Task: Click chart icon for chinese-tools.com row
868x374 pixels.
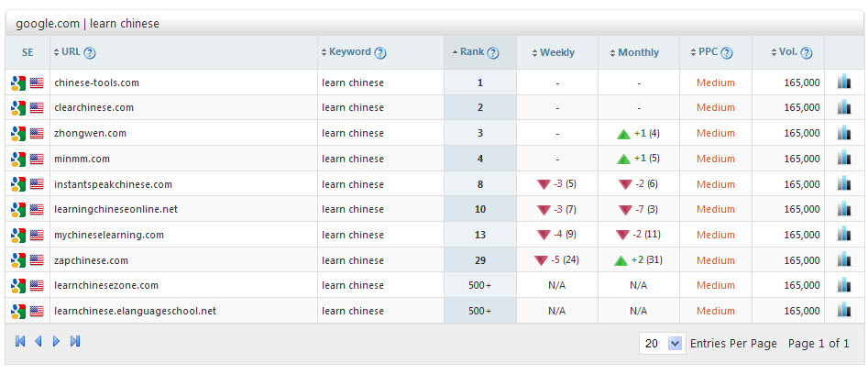Action: [x=843, y=82]
